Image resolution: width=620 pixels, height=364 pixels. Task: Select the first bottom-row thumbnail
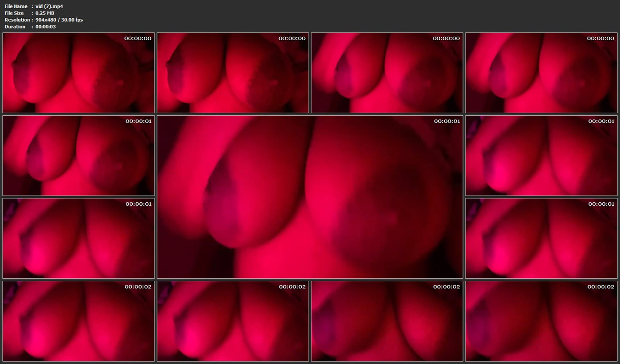78,321
